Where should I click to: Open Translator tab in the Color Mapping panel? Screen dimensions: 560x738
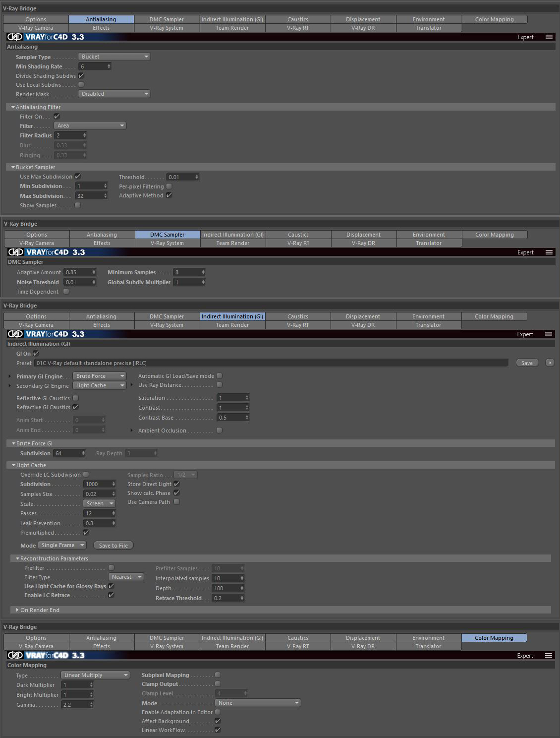pyautogui.click(x=428, y=646)
